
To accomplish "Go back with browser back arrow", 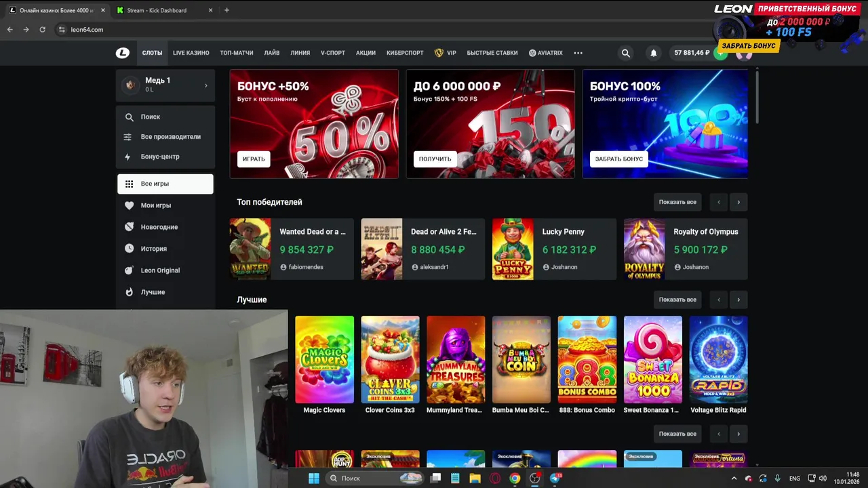I will pyautogui.click(x=9, y=30).
